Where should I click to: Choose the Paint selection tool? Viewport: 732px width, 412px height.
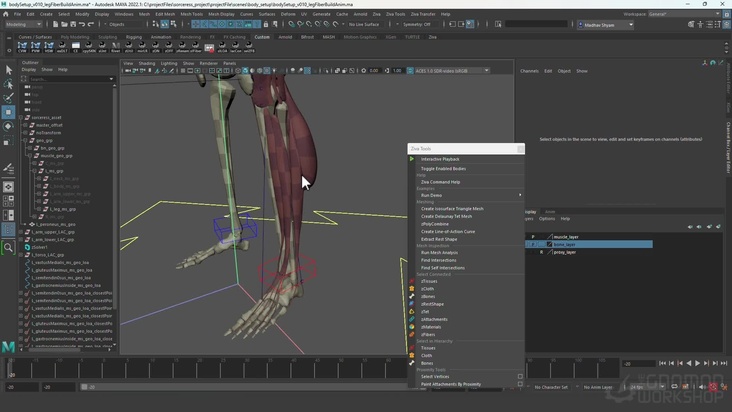8,98
